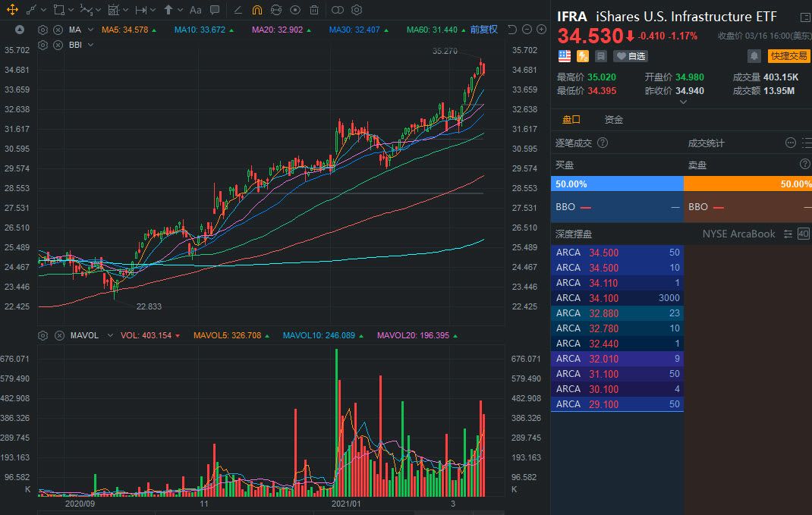Zoom out chart with minus icon

[527, 30]
